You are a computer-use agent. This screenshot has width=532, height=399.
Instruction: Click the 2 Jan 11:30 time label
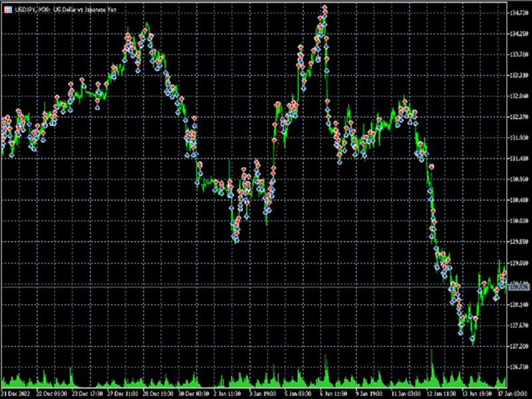(227, 394)
